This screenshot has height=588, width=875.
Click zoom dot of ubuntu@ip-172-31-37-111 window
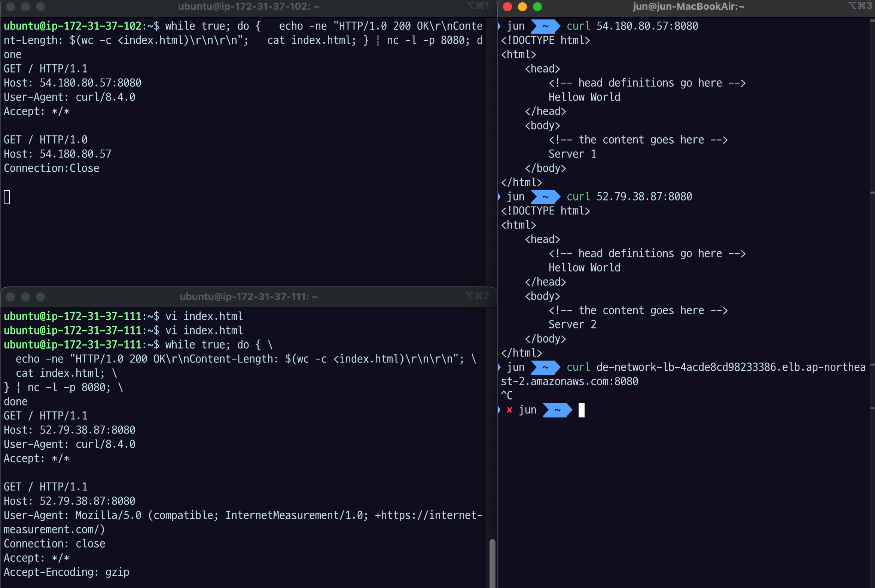[x=40, y=297]
